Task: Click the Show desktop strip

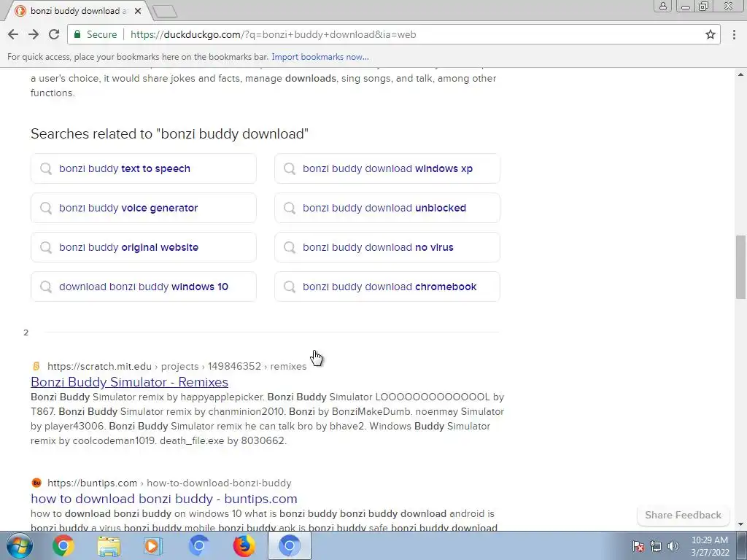Action: [x=742, y=545]
